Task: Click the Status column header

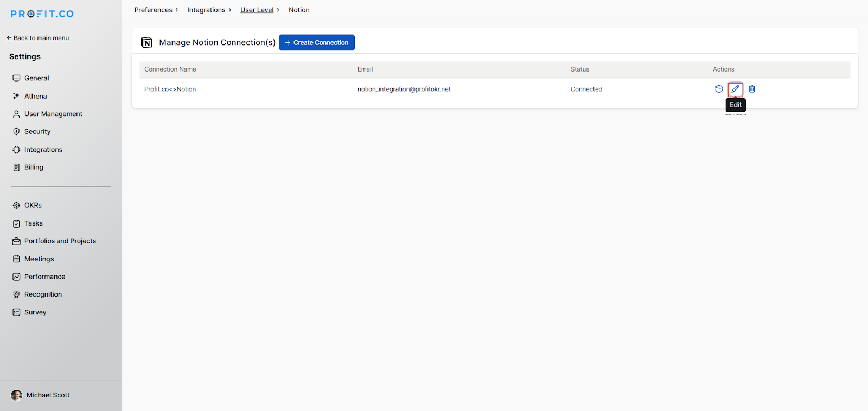Action: click(580, 69)
